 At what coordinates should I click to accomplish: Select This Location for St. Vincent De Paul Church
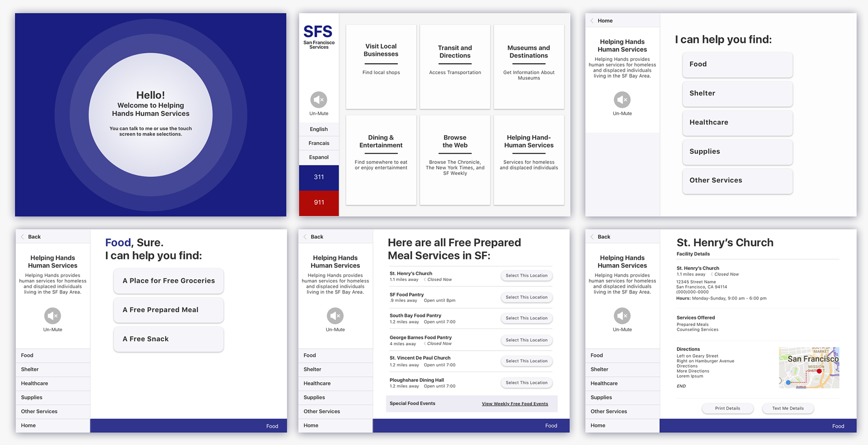(526, 361)
